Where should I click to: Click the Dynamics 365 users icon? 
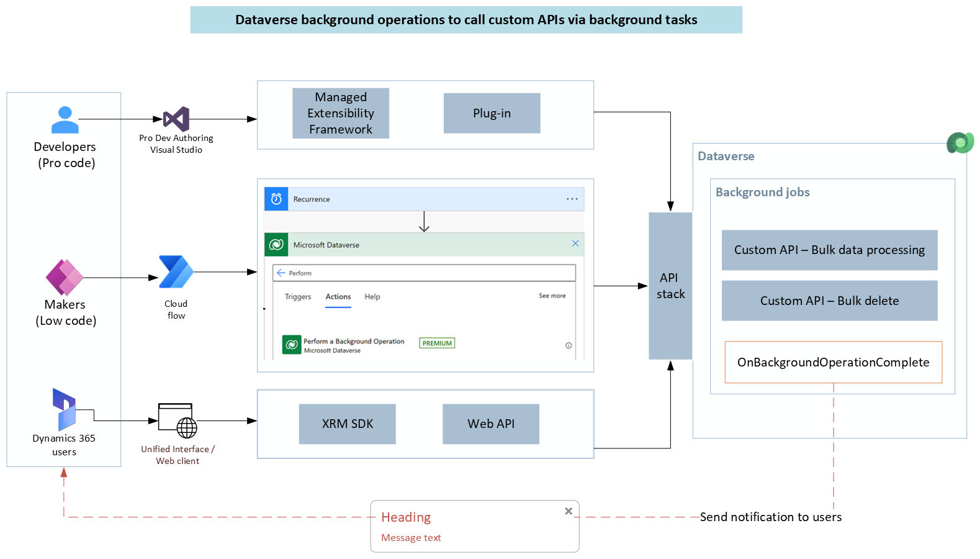tap(64, 409)
